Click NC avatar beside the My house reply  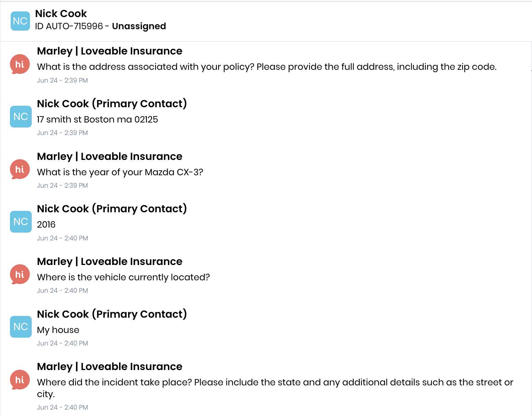coord(21,327)
